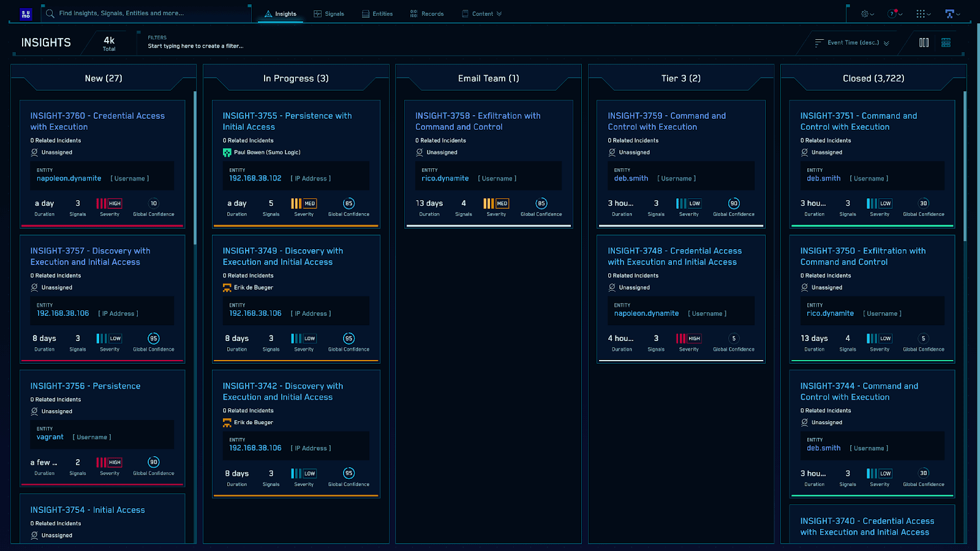Click 192.168.38.106 entity in INSIGHT-3757
The image size is (980, 551).
(x=62, y=313)
